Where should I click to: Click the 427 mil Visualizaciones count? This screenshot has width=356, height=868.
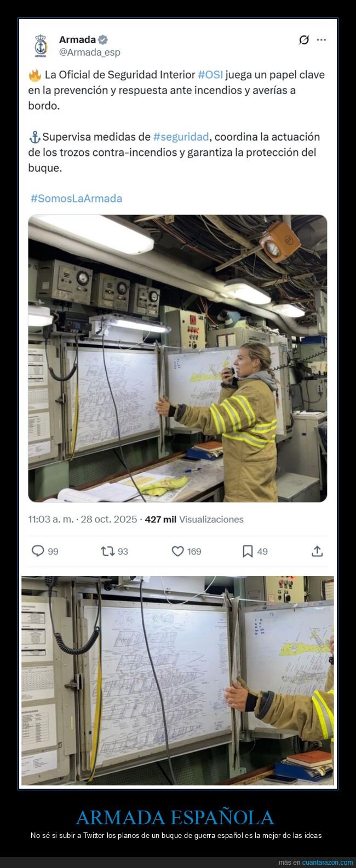[194, 520]
